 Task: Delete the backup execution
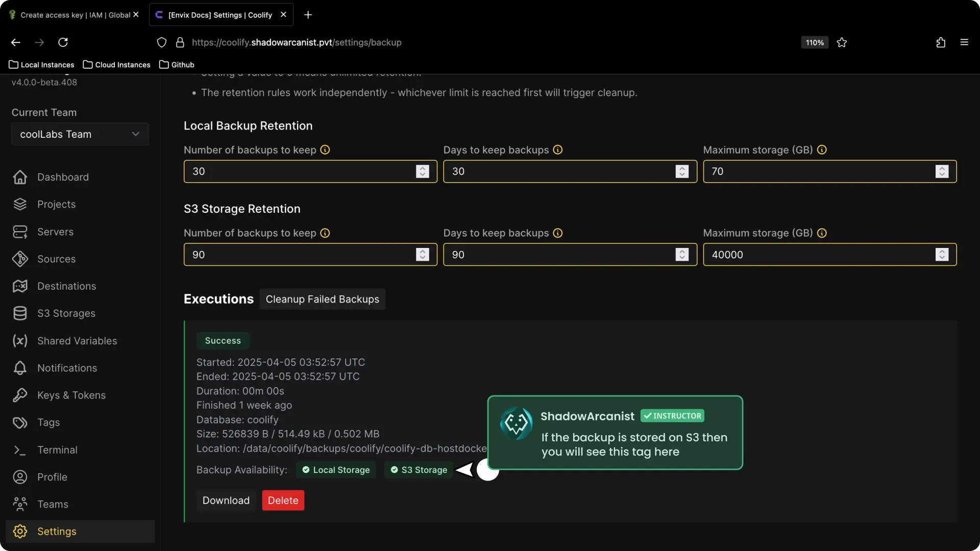282,500
